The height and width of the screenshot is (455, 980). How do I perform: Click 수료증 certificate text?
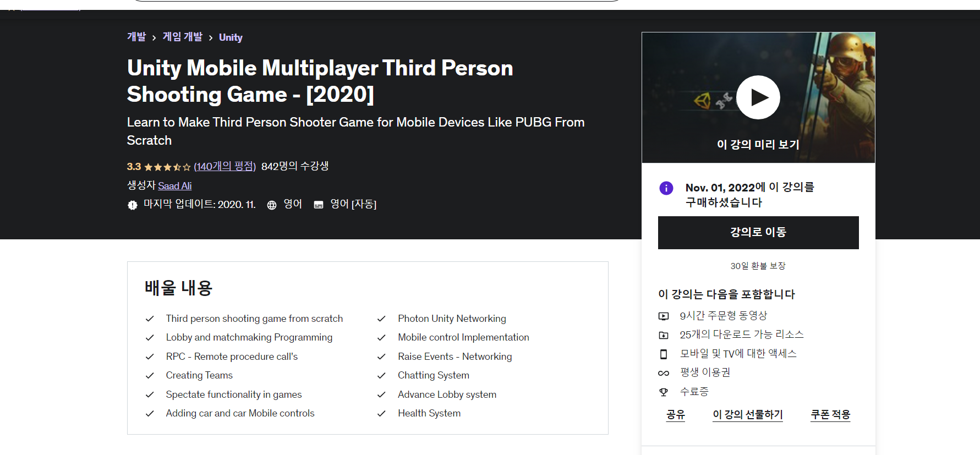[694, 392]
